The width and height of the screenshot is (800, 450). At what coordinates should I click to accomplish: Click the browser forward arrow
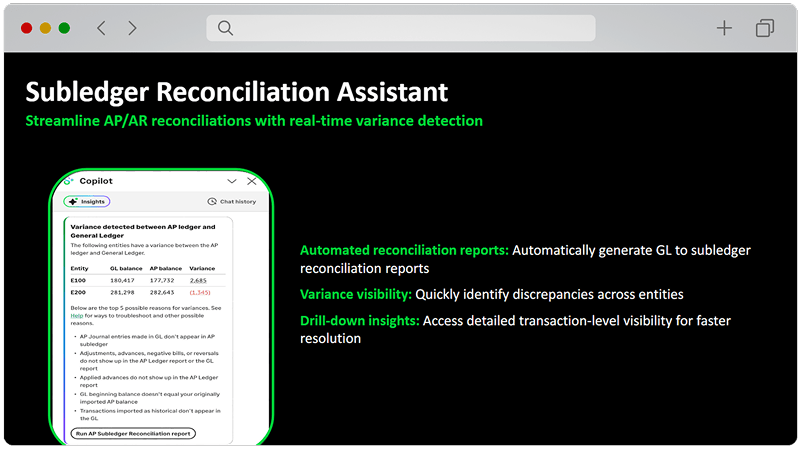coord(132,28)
